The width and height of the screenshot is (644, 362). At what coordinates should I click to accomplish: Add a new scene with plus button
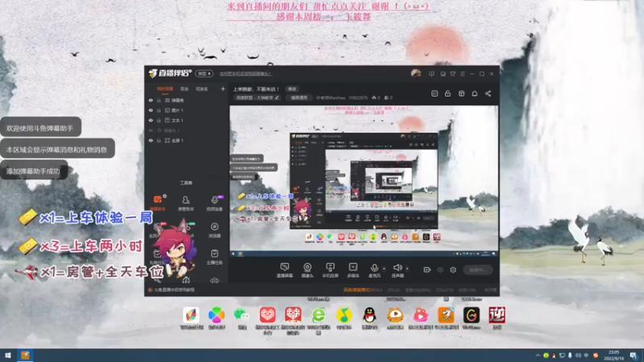(223, 88)
